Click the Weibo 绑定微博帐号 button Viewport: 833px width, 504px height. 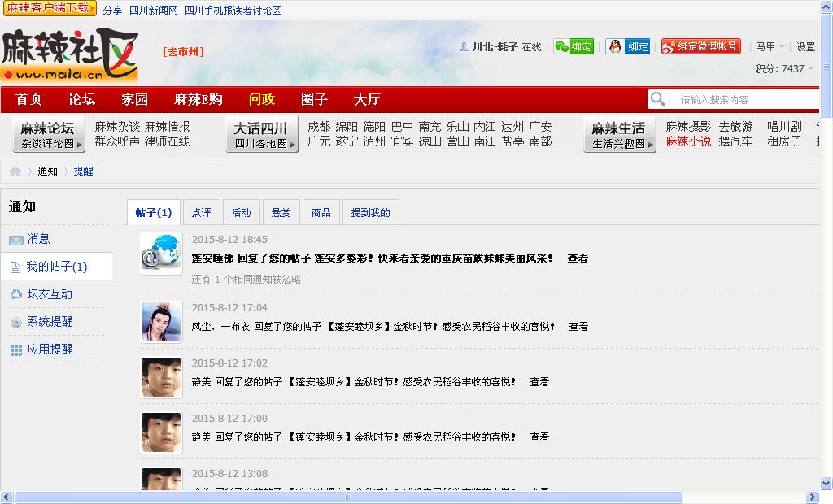(700, 47)
